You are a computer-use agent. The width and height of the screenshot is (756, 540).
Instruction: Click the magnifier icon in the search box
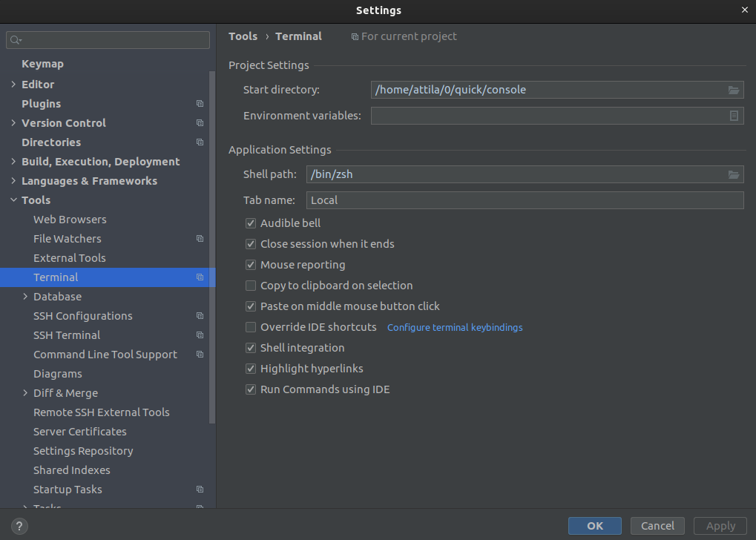pyautogui.click(x=13, y=39)
